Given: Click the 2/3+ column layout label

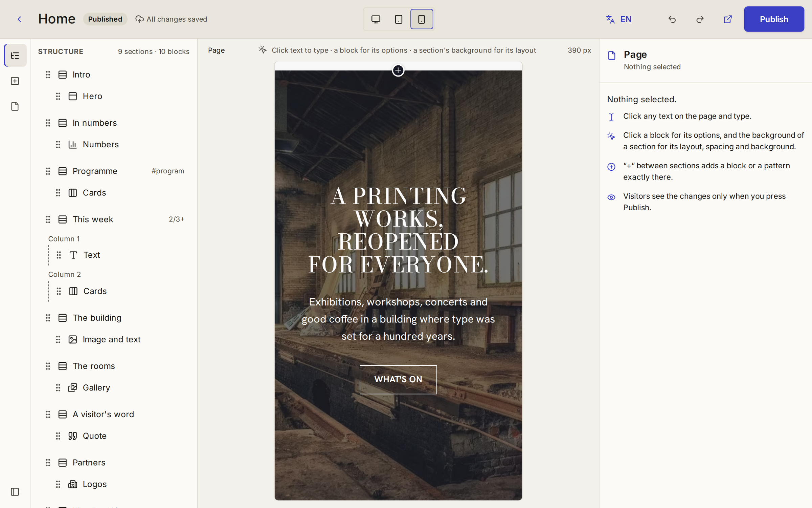Looking at the screenshot, I should point(177,219).
